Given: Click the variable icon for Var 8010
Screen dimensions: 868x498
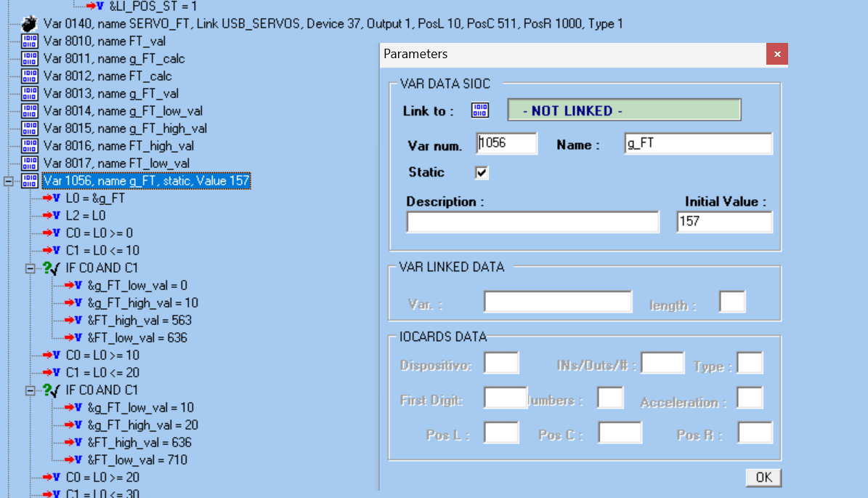Looking at the screenshot, I should (30, 41).
